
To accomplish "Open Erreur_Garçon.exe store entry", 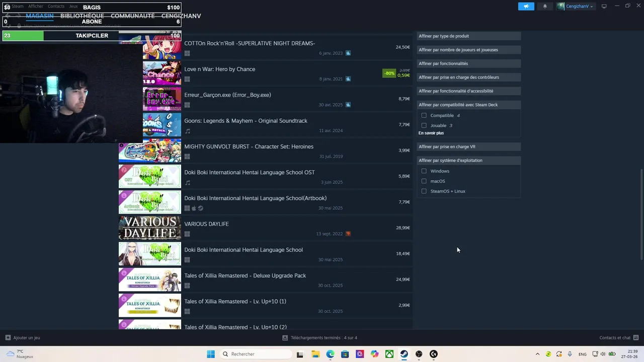I will (227, 95).
